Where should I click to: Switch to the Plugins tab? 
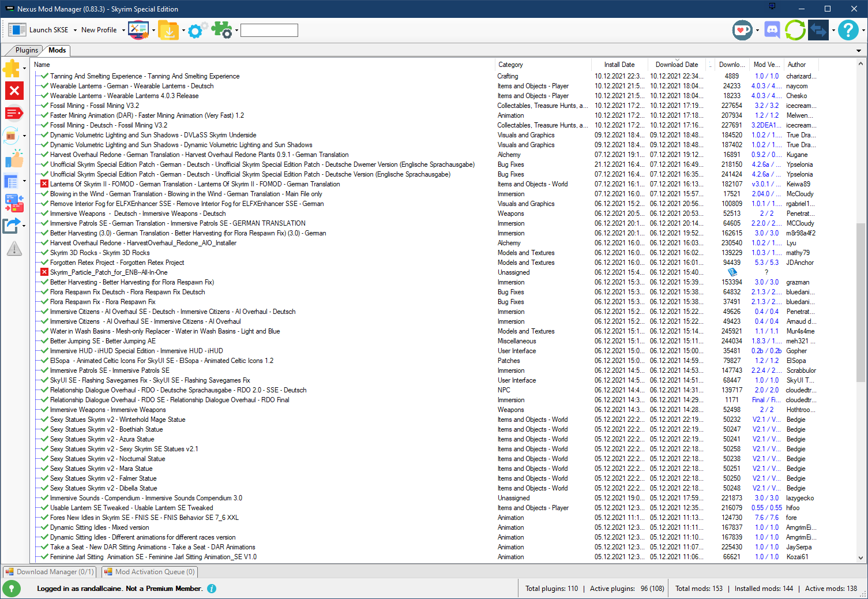click(27, 50)
